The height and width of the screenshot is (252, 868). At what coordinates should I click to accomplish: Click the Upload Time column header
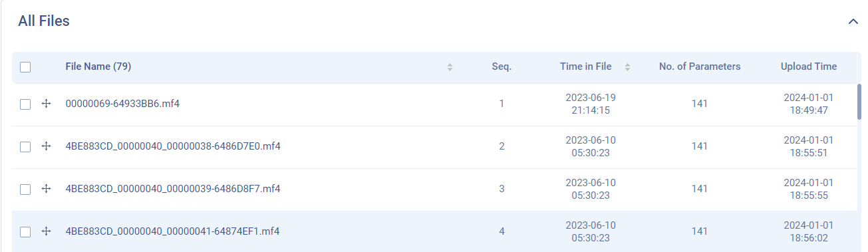pyautogui.click(x=809, y=66)
